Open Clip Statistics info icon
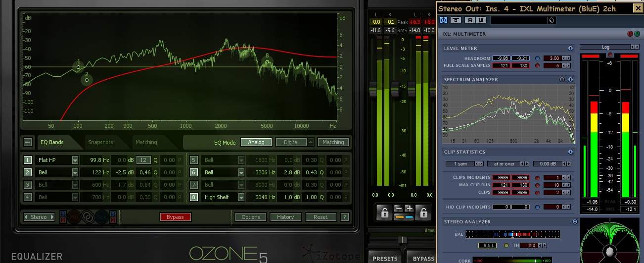 (x=570, y=152)
